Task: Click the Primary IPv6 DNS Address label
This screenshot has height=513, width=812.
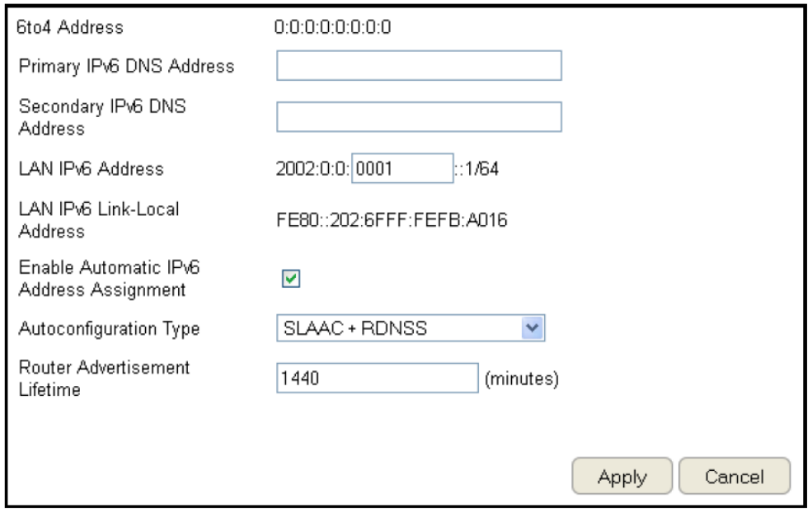Action: click(126, 66)
